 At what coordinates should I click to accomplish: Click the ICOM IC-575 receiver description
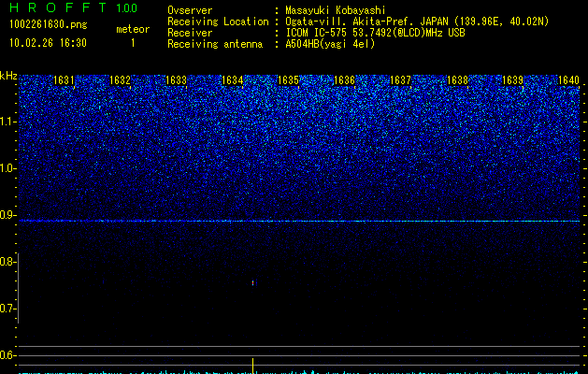click(x=375, y=33)
